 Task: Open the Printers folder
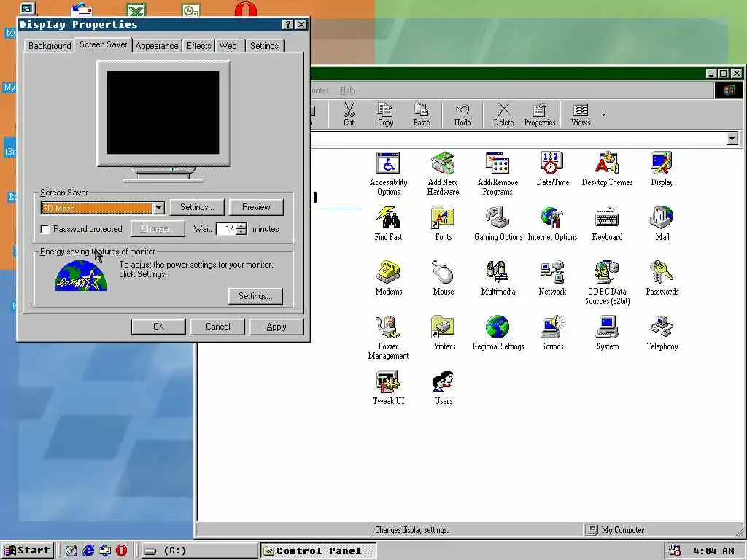point(443,333)
